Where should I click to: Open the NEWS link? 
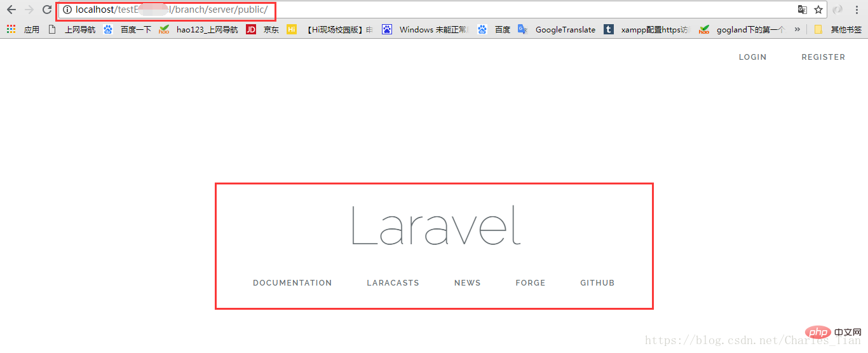467,283
